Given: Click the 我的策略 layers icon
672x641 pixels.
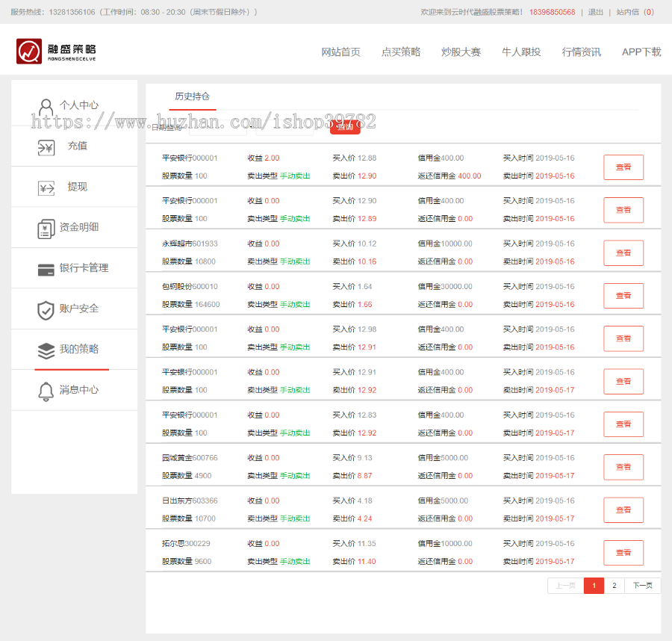Looking at the screenshot, I should (x=46, y=350).
